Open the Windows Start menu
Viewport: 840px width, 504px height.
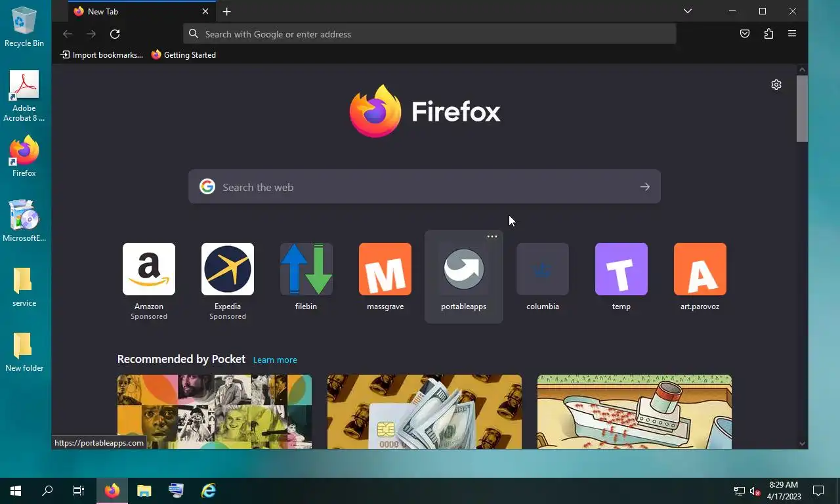click(16, 491)
